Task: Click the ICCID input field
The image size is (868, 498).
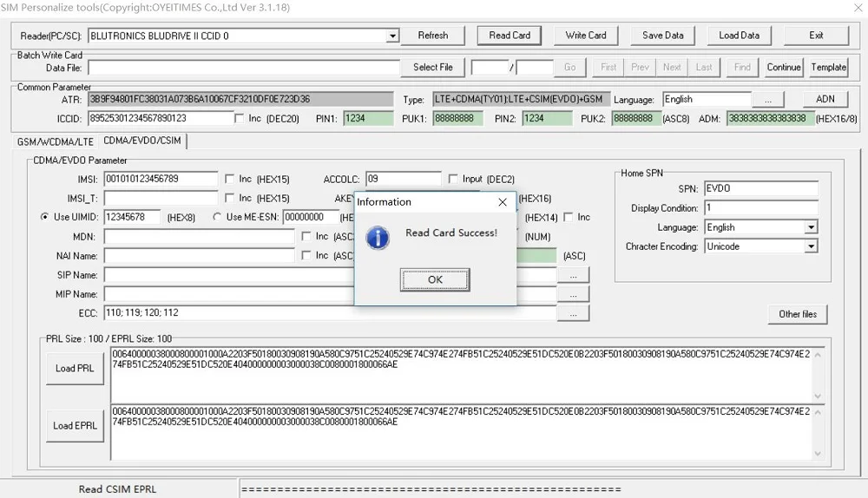Action: pyautogui.click(x=161, y=118)
